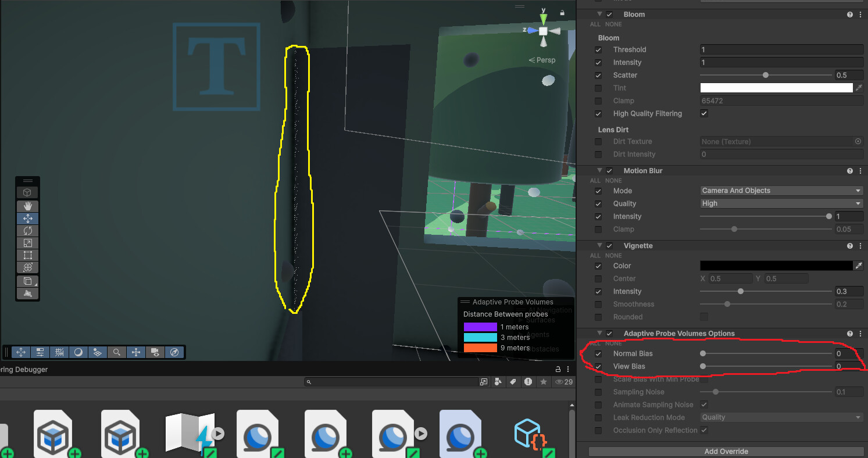
Task: Activate the Move tool in the left toolbar
Action: pyautogui.click(x=27, y=218)
